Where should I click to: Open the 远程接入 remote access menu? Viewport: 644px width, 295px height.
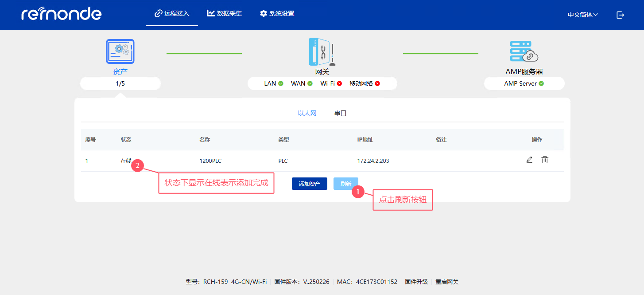point(172,14)
